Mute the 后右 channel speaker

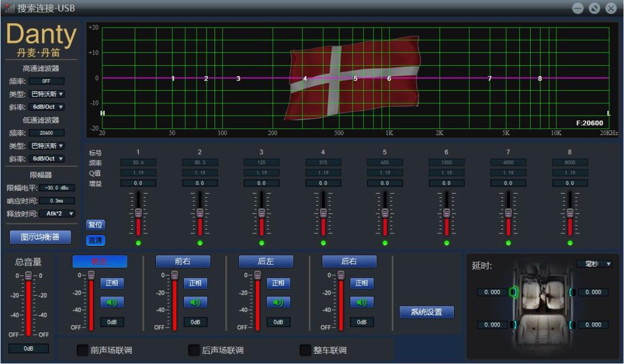[x=362, y=303]
